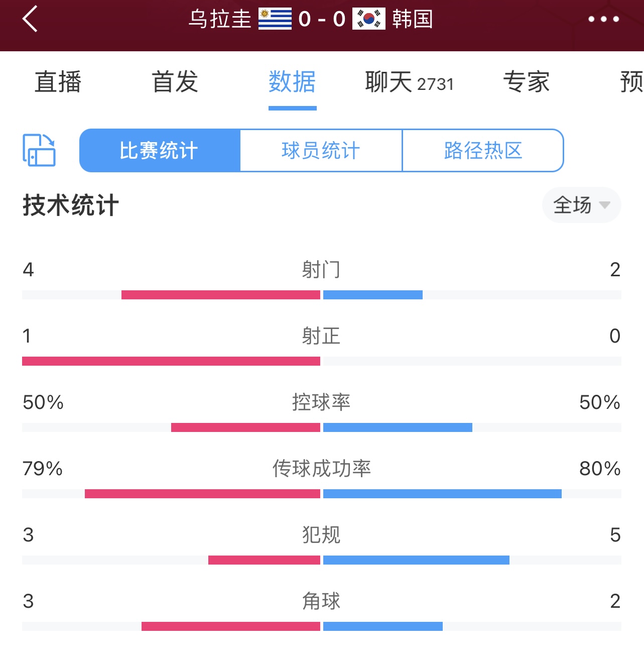This screenshot has height=658, width=644.
Task: Open the 首发 tab
Action: point(175,82)
